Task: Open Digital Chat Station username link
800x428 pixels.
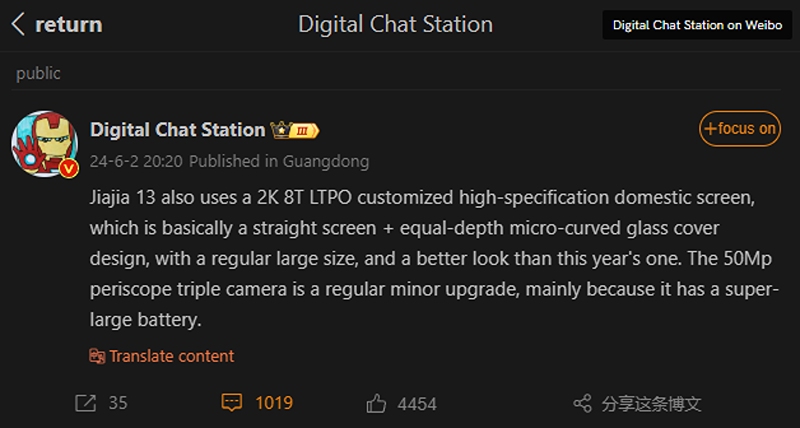Action: click(178, 130)
